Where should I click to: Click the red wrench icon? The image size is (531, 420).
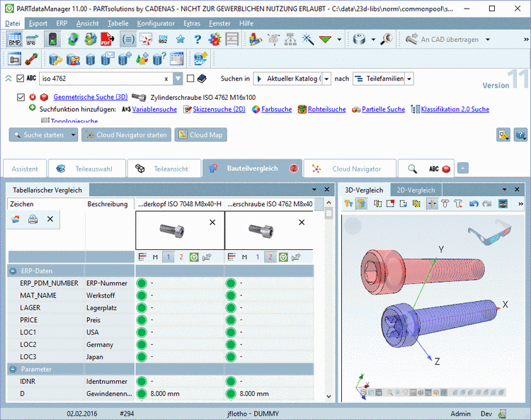31,59
